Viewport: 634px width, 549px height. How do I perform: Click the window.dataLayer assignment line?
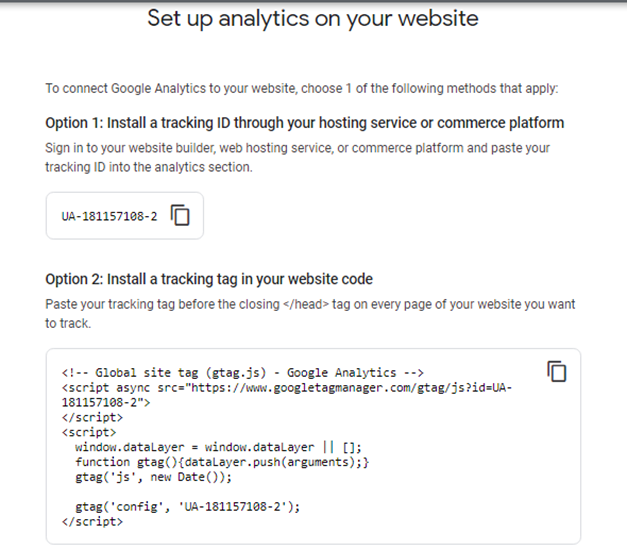pyautogui.click(x=218, y=447)
